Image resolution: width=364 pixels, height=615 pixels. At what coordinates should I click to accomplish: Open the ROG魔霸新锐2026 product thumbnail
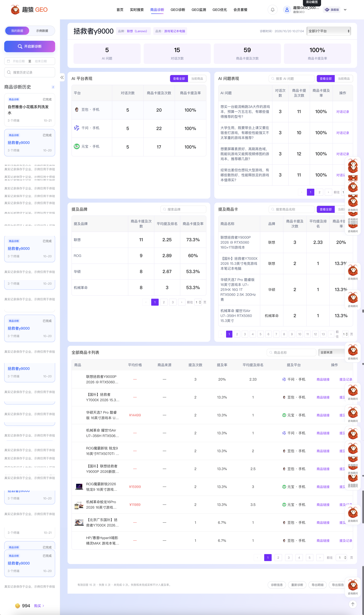pos(79,487)
